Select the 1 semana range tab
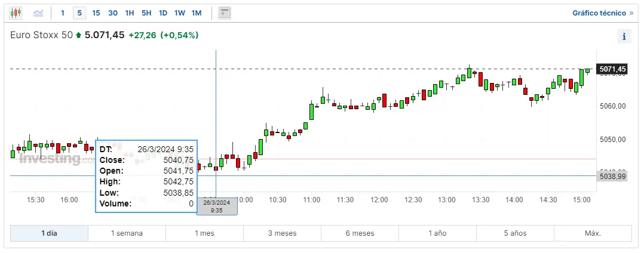 (127, 233)
